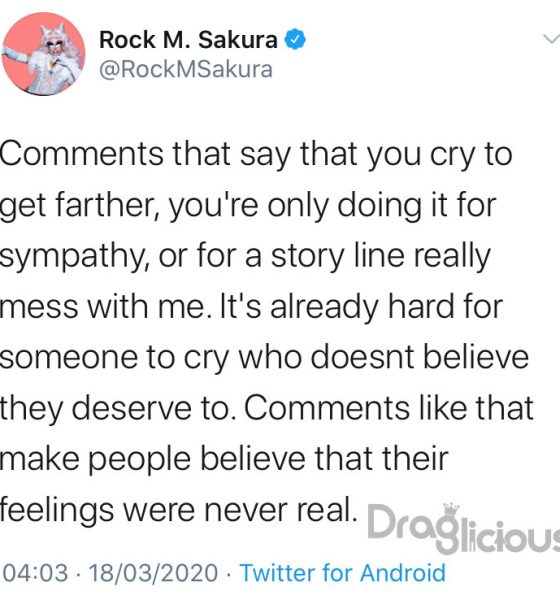Expand the tweet options chevron
The height and width of the screenshot is (600, 560).
pyautogui.click(x=551, y=39)
